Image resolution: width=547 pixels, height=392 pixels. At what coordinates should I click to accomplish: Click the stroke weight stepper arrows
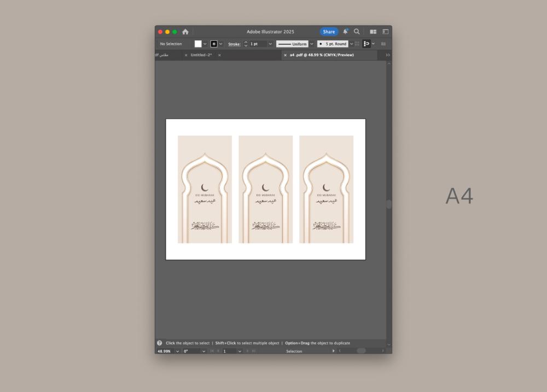(246, 44)
